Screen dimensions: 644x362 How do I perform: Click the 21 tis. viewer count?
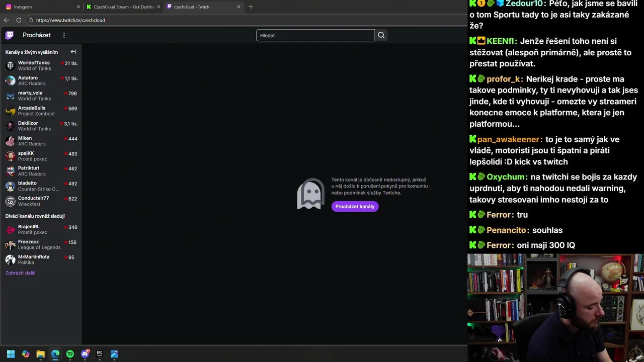[71, 63]
